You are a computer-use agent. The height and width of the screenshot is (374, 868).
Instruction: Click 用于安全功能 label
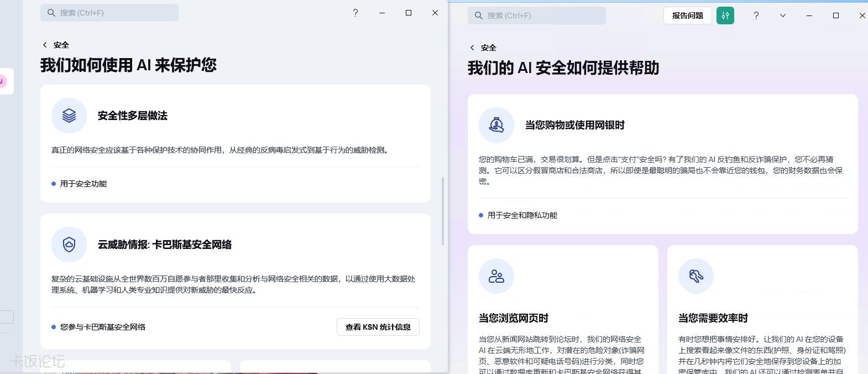(x=83, y=184)
